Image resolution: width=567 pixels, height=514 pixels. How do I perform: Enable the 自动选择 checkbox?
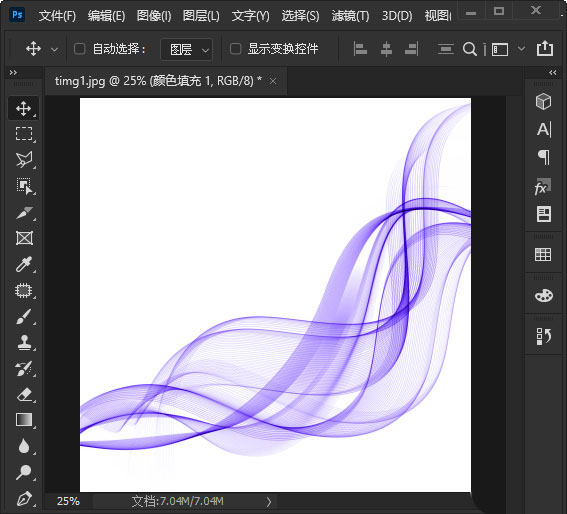(80, 49)
